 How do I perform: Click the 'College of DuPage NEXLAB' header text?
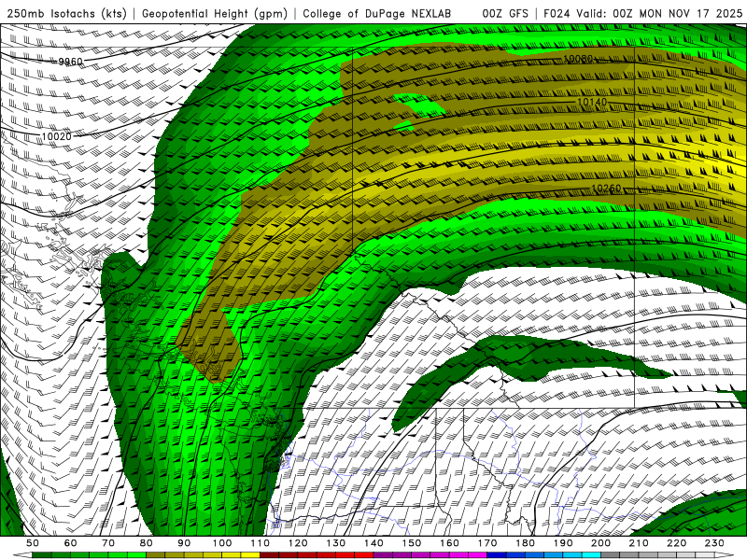(376, 14)
